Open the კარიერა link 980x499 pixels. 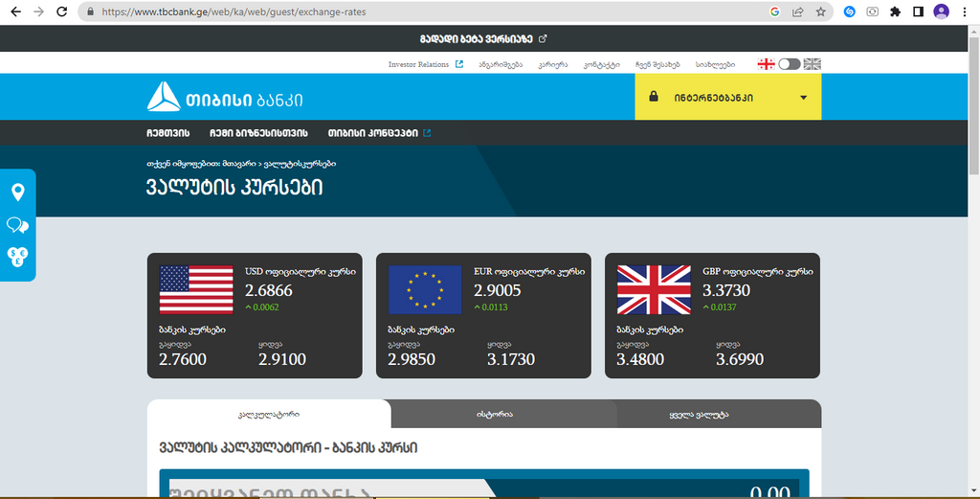(553, 64)
